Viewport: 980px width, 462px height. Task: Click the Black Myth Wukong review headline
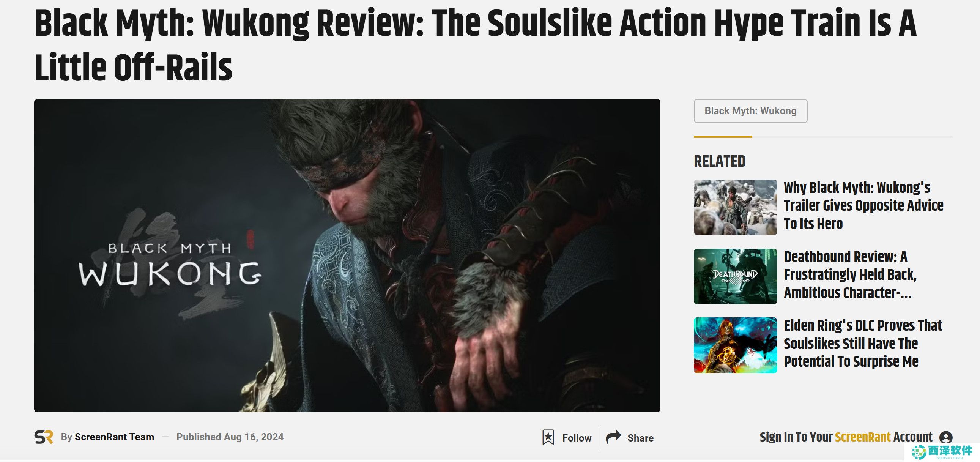[475, 45]
